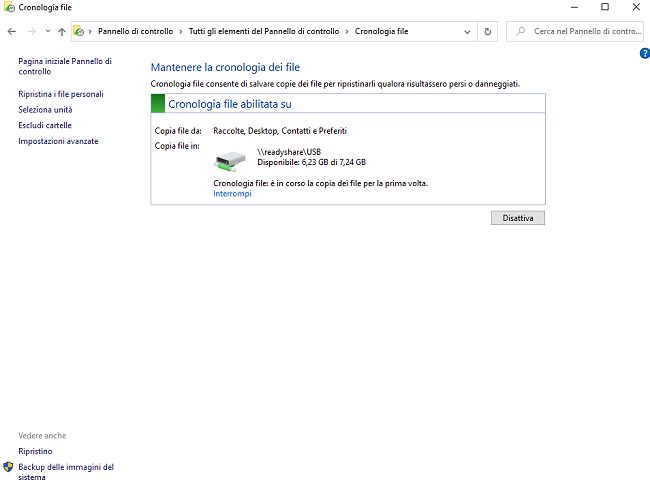Expand the address bar history dropdown

(467, 32)
